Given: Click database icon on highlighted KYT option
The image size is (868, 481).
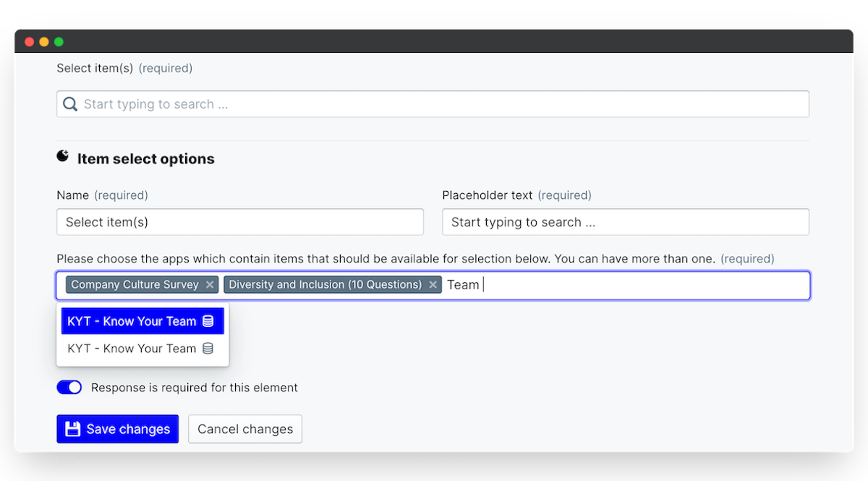Looking at the screenshot, I should (208, 321).
